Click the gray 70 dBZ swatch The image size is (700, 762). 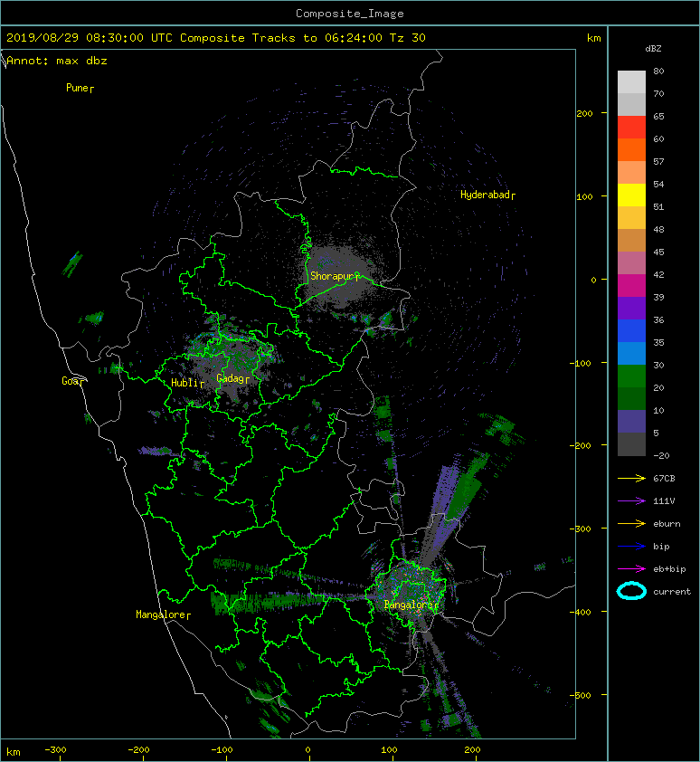pyautogui.click(x=631, y=104)
